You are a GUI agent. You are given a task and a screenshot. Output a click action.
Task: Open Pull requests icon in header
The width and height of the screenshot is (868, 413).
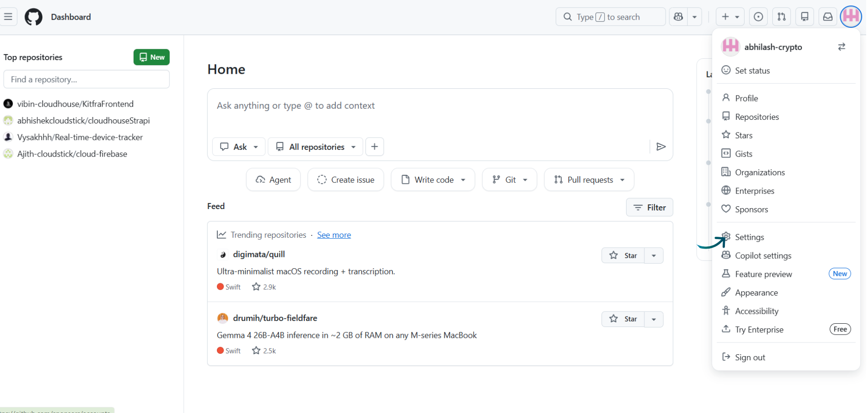[x=781, y=17]
